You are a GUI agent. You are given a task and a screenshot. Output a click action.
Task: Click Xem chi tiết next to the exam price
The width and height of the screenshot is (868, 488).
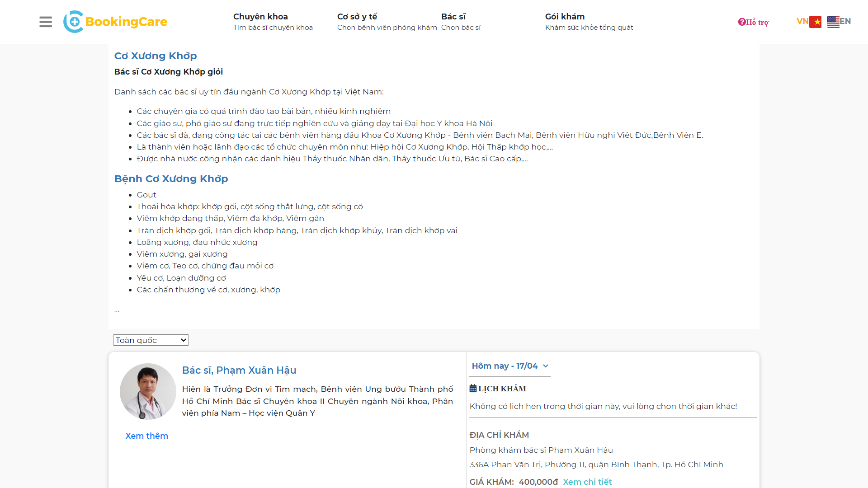pos(587,482)
